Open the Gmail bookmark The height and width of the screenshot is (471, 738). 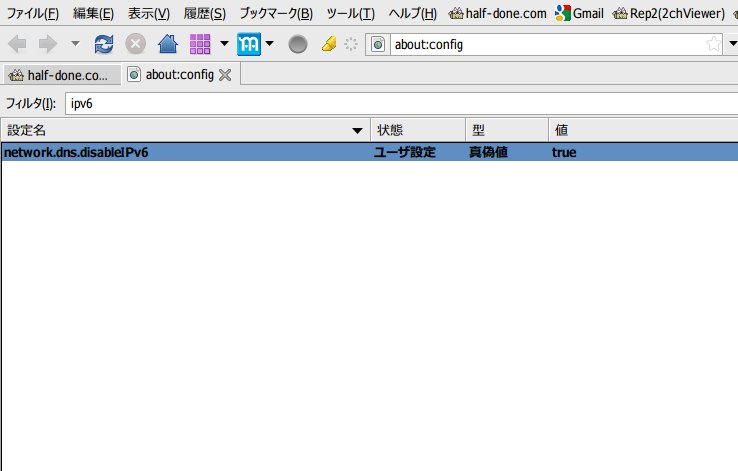tap(579, 13)
